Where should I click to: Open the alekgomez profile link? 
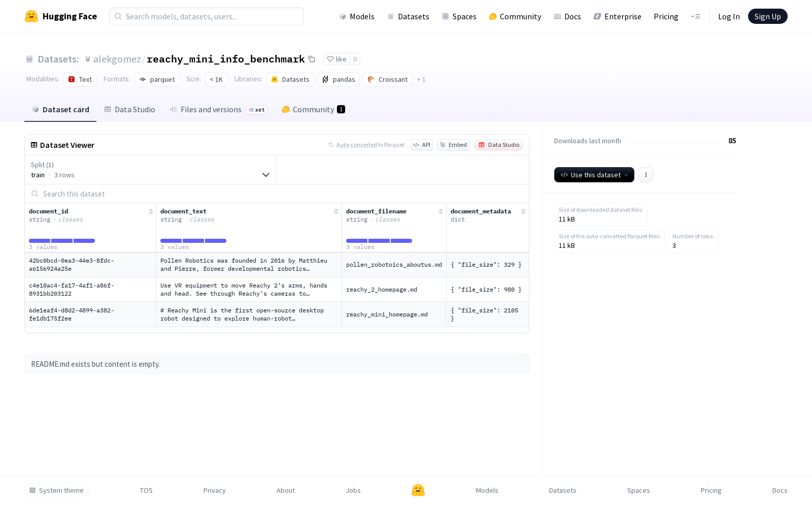tap(117, 59)
